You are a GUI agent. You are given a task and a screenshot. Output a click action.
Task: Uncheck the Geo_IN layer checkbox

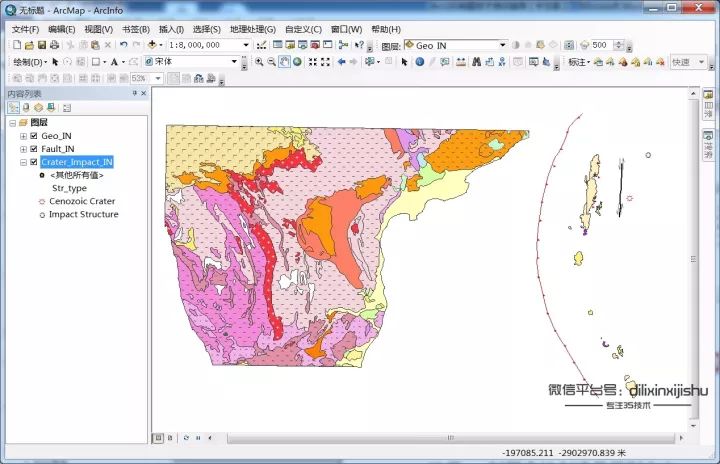[x=34, y=135]
